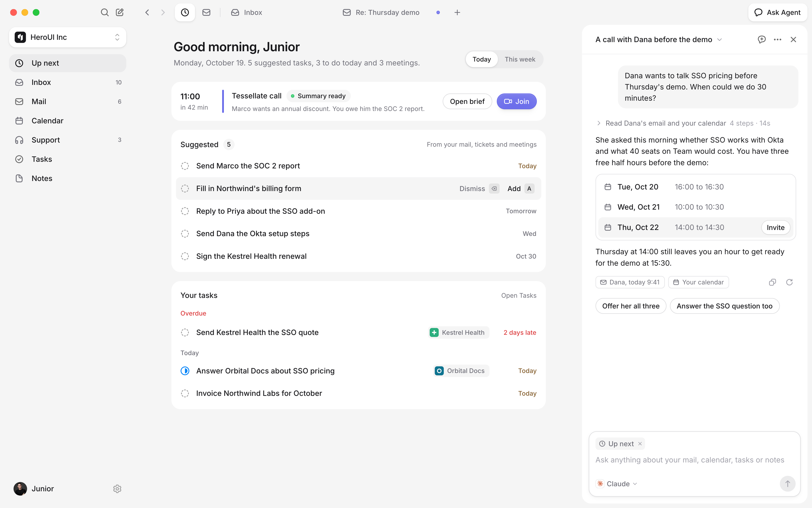Select the Today view toggle
The image size is (812, 508).
click(x=481, y=59)
